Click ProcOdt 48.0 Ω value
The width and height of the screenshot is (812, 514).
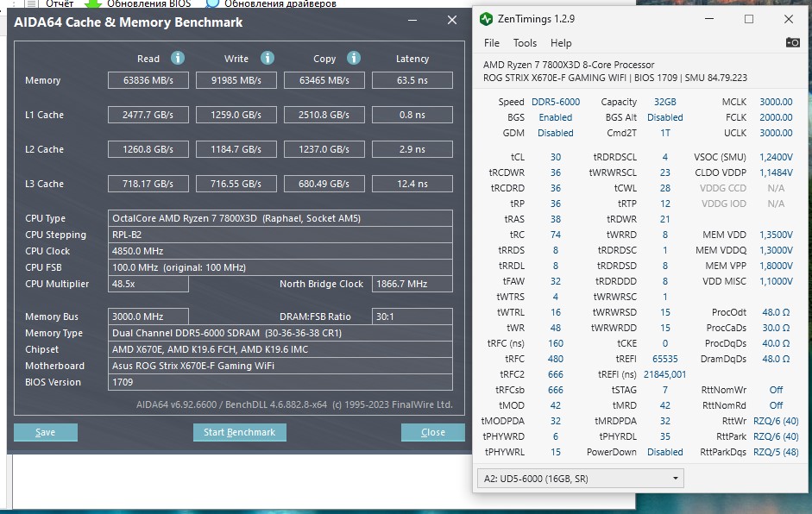click(x=776, y=312)
